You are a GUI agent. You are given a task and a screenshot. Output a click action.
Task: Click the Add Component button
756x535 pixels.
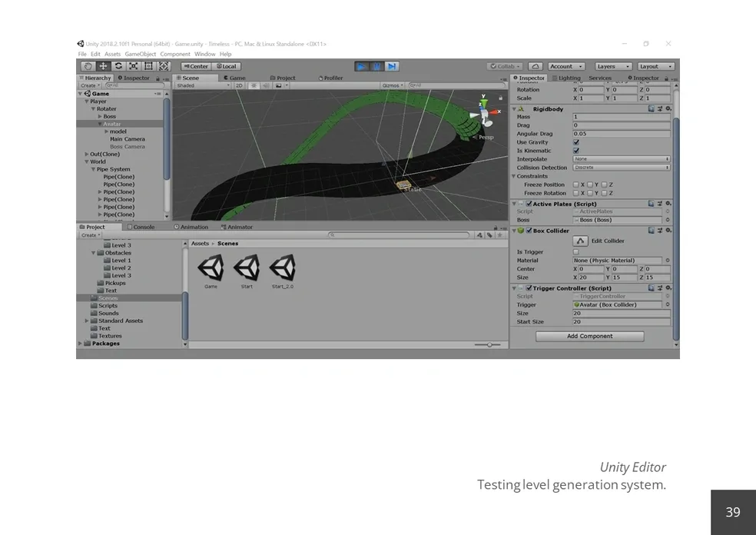[589, 336]
